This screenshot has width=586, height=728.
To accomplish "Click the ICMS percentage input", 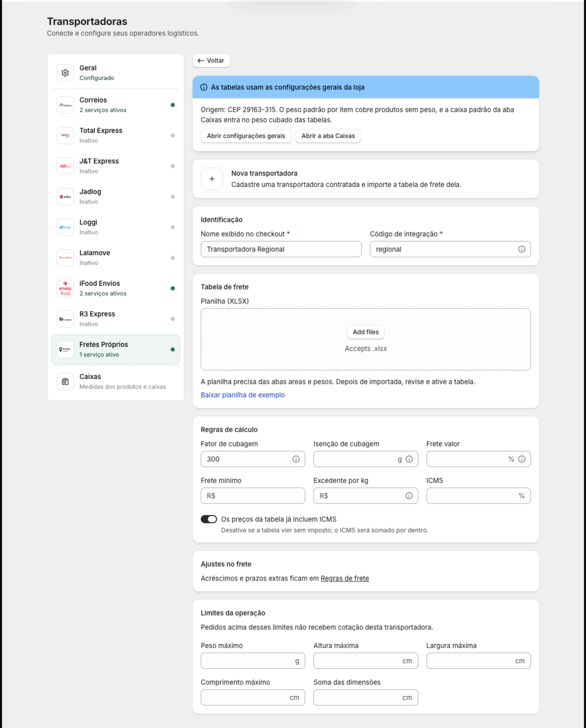I will [478, 496].
